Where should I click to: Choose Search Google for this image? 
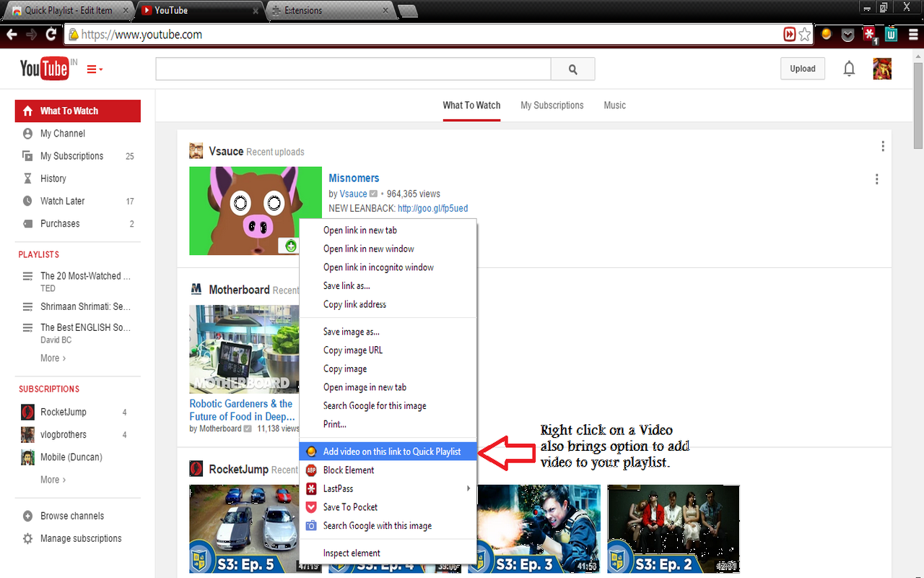[x=388, y=406]
